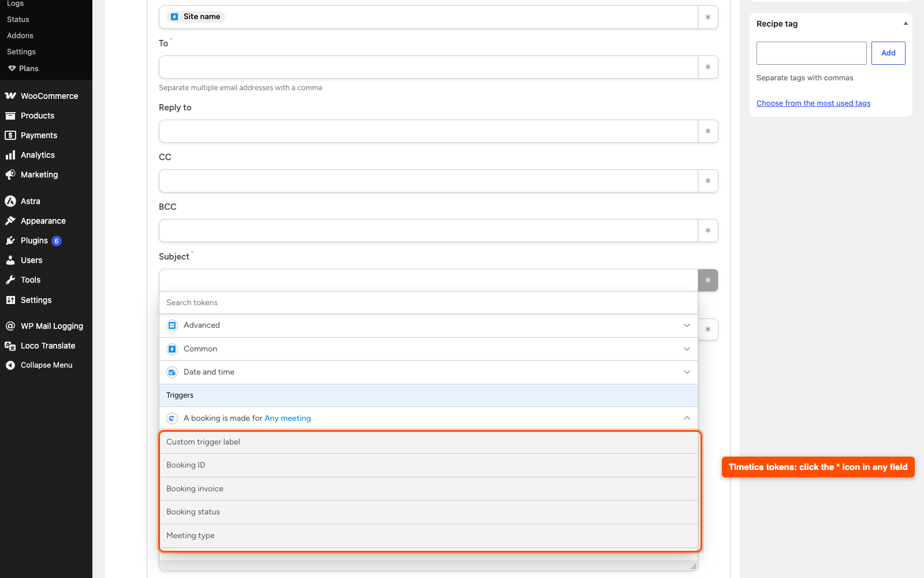924x578 pixels.
Task: Open token picker for the Site name field
Action: 708,17
